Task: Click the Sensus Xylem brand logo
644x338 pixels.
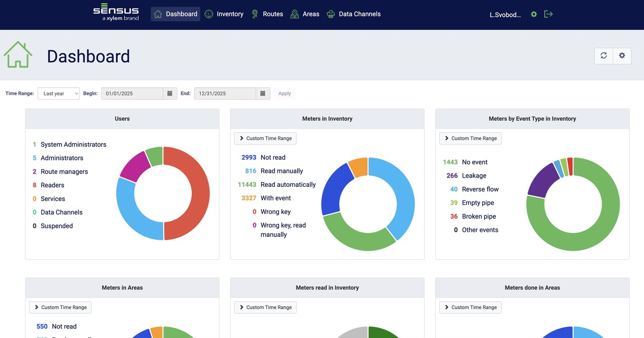Action: 116,13
